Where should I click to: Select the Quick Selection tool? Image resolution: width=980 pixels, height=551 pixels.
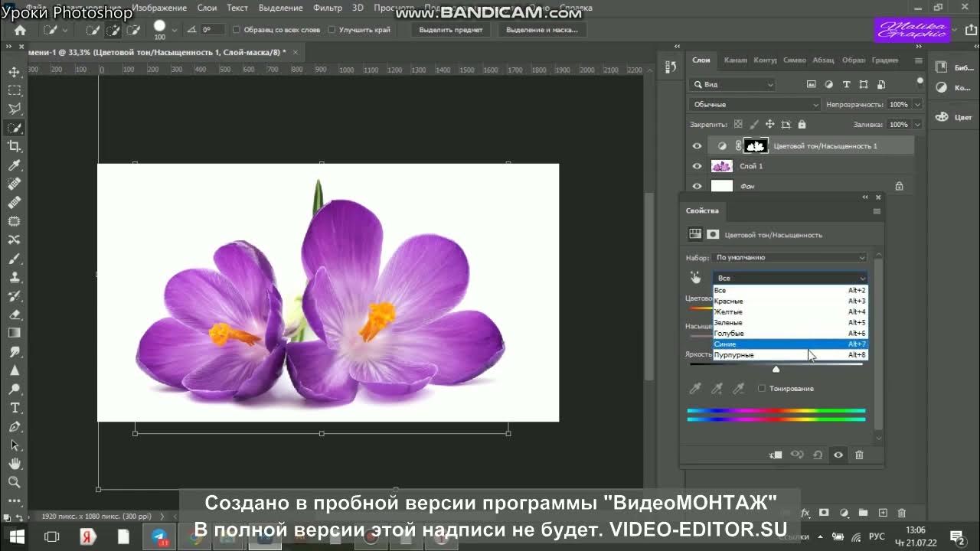[x=15, y=128]
